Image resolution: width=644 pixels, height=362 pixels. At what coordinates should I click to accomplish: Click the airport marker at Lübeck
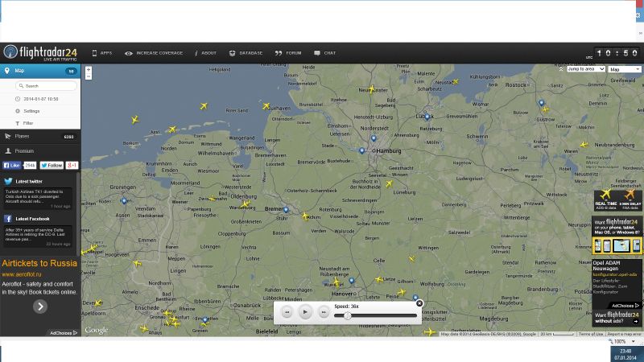pos(427,117)
